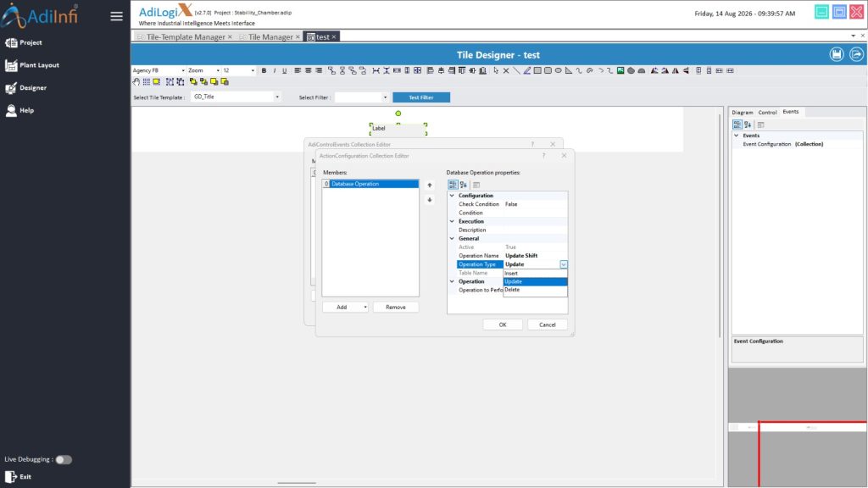868x488 pixels.
Task: Select the triangle polygon tool
Action: [569, 71]
